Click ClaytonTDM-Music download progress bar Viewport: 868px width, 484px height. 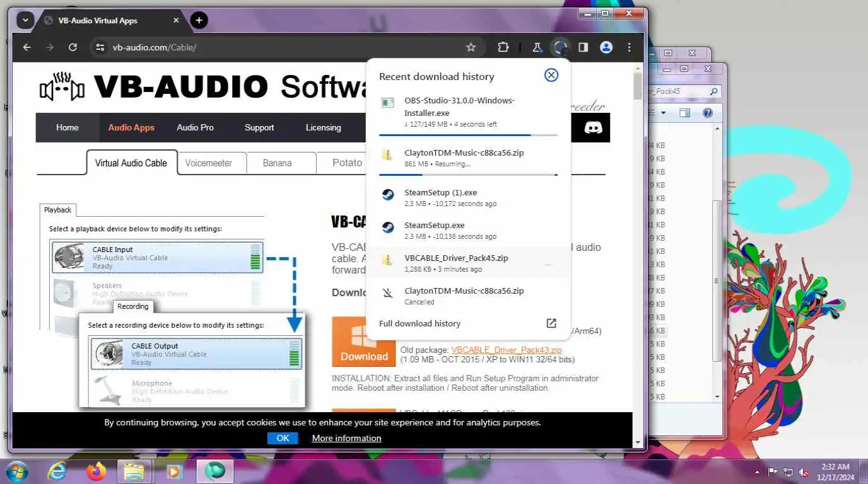[x=468, y=175]
